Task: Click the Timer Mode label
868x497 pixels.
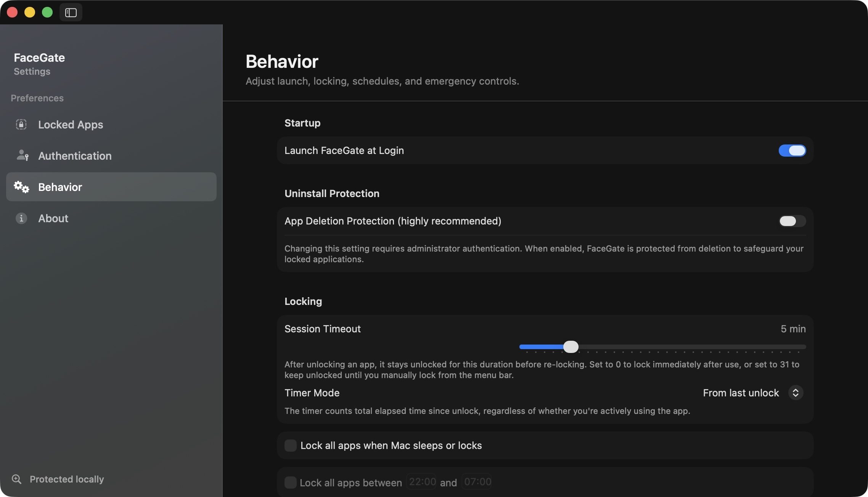Action: [312, 393]
